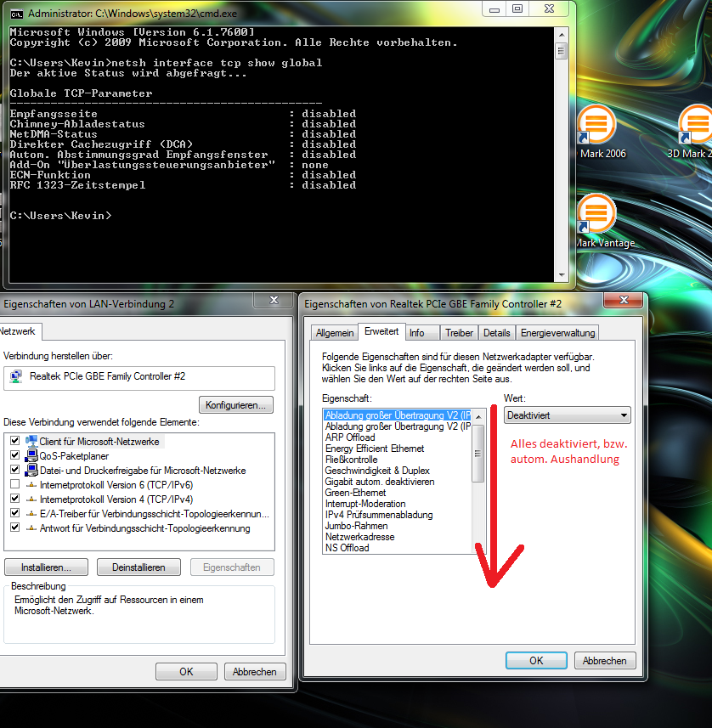Click the Konfigurieren... button

(236, 405)
